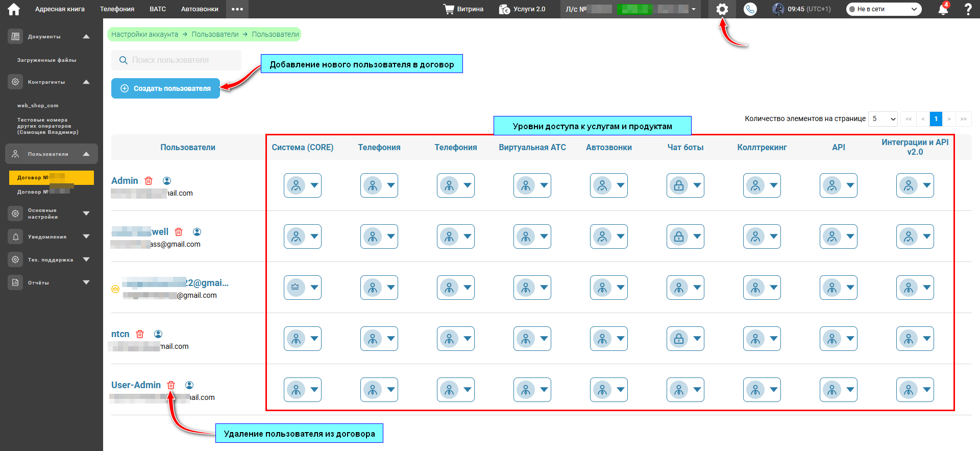Open User-Admin profile icon

point(189,385)
